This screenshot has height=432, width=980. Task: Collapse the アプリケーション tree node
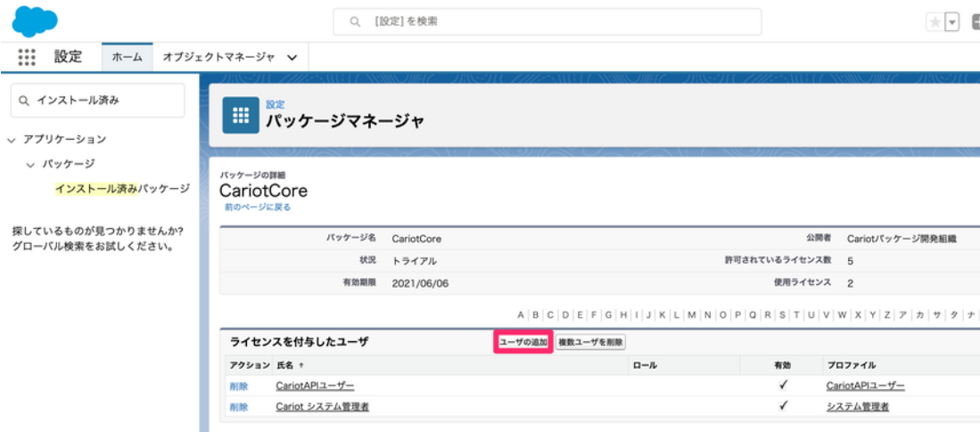[12, 140]
